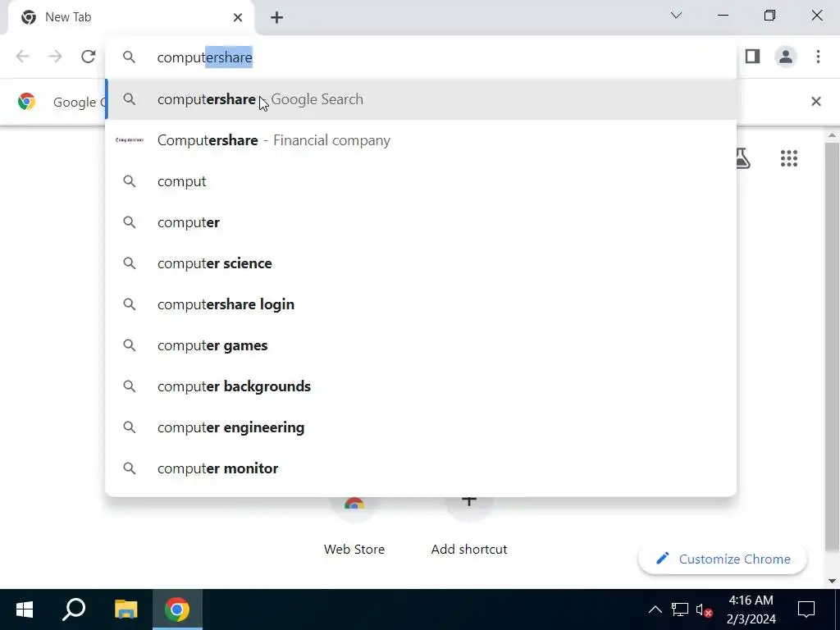Click search icon beside 'computer engineering'
This screenshot has width=840, height=630.
129,427
